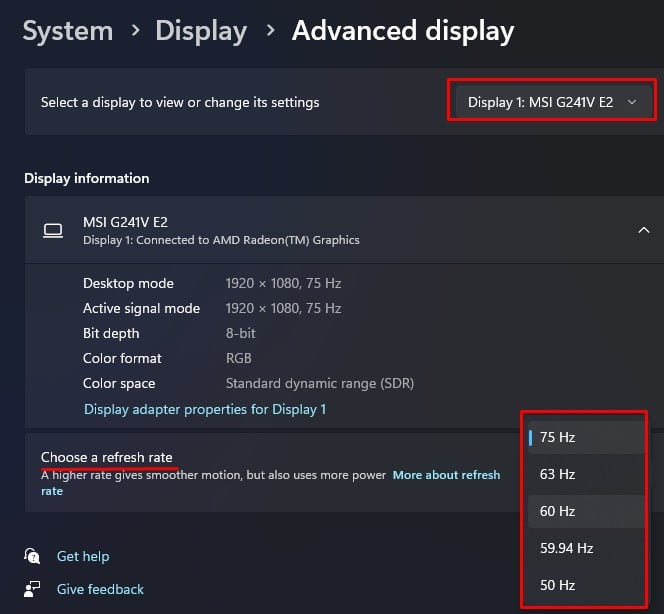Go back to System breadcrumb
Image resolution: width=664 pixels, height=614 pixels.
(68, 31)
